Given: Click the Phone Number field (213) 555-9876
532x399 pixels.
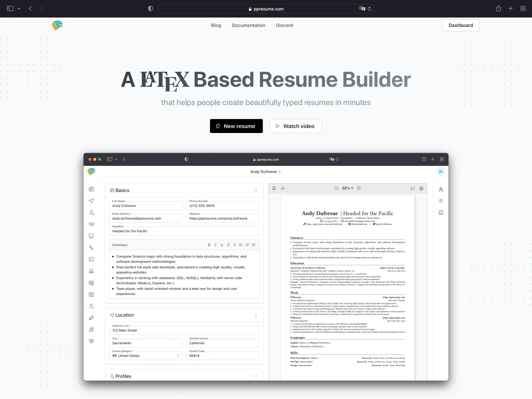Looking at the screenshot, I should pos(223,206).
